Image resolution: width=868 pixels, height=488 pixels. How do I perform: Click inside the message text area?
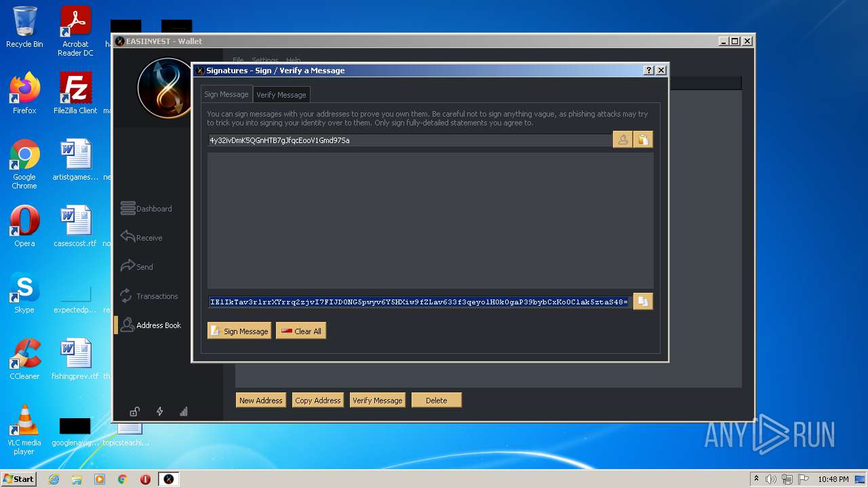(431, 220)
